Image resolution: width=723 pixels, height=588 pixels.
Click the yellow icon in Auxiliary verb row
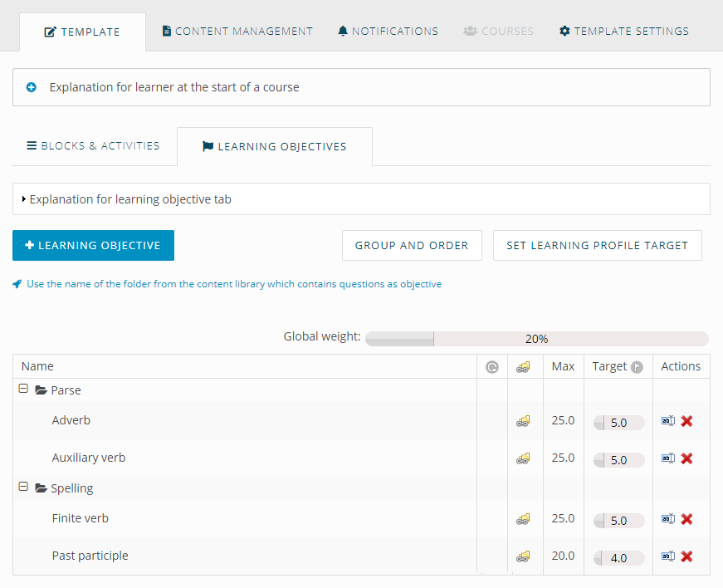(523, 458)
